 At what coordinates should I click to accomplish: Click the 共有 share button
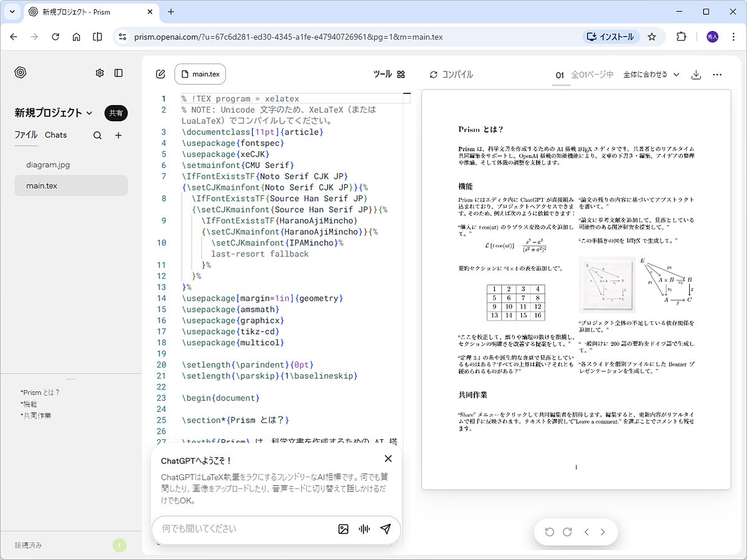coord(116,113)
